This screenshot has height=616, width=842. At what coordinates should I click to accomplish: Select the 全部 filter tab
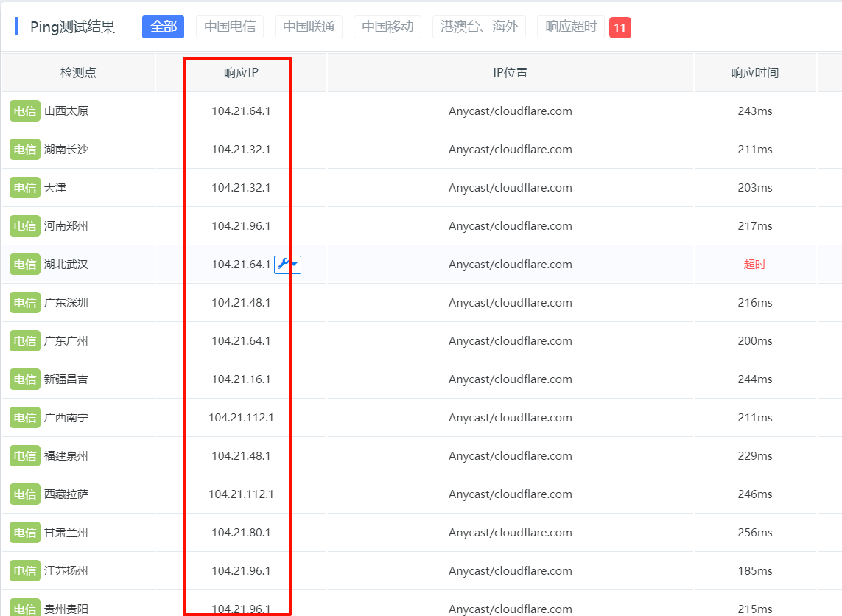point(164,27)
